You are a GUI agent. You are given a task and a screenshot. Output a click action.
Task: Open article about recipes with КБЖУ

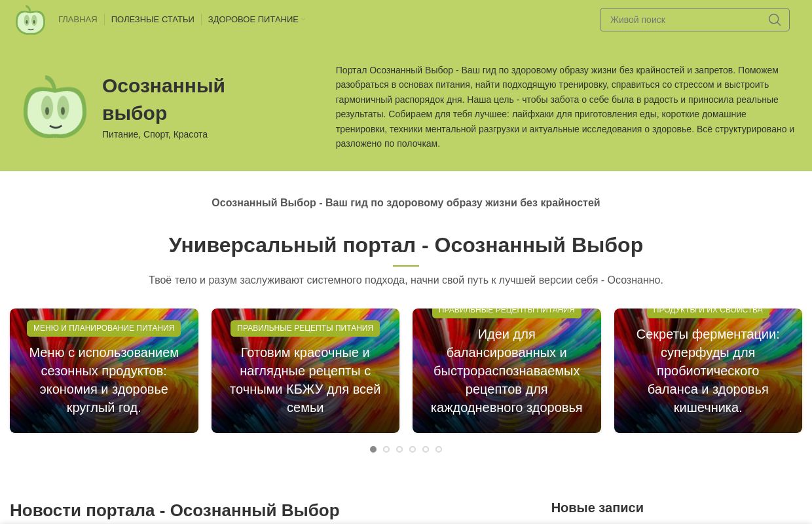point(305,380)
